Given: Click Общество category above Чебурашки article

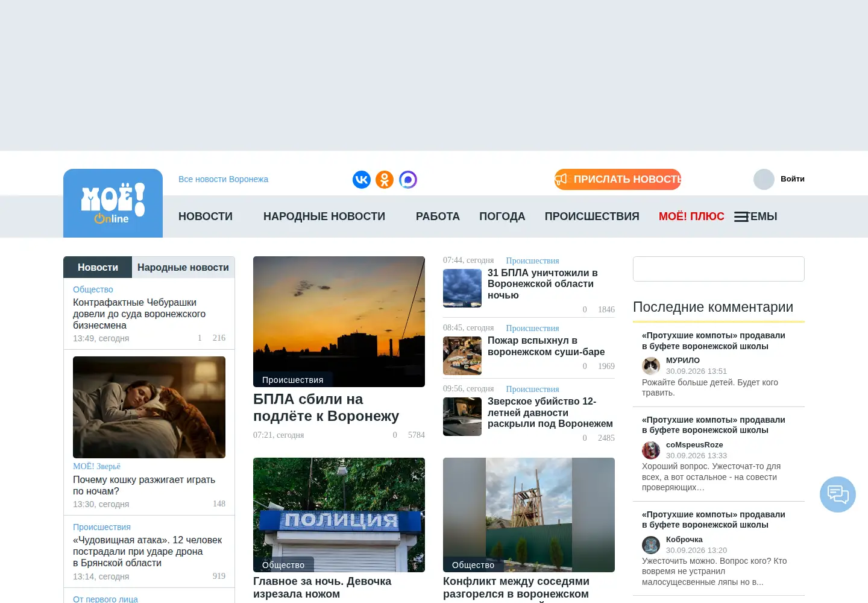Looking at the screenshot, I should 93,289.
